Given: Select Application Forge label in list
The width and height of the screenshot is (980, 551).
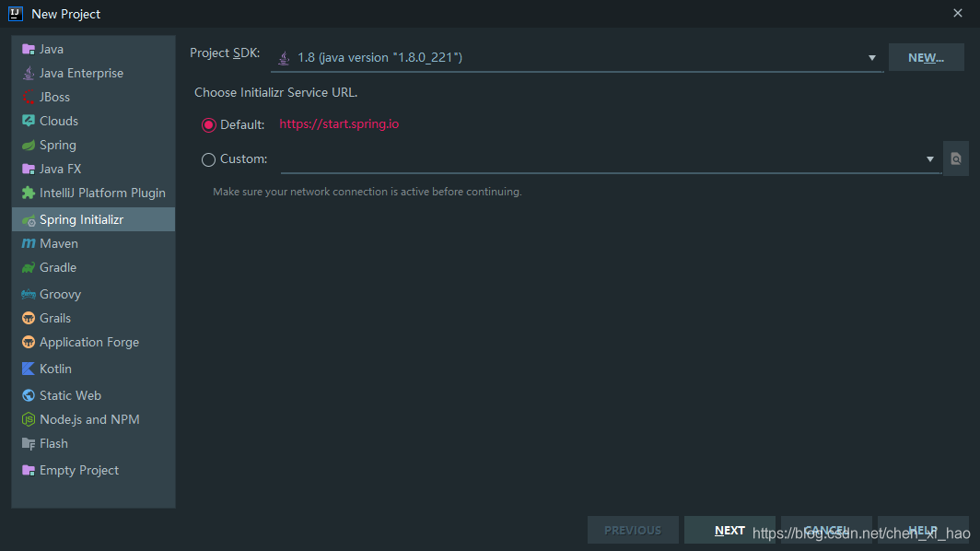Looking at the screenshot, I should point(89,342).
